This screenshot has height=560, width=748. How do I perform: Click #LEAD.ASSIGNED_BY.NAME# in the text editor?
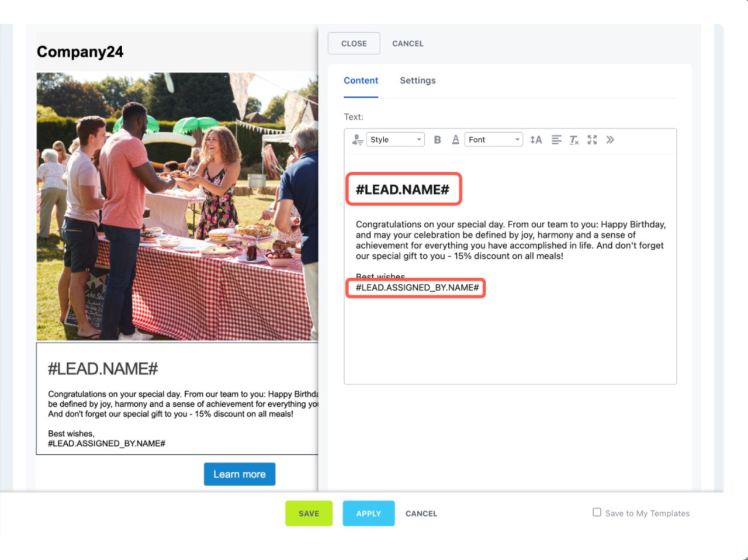417,288
